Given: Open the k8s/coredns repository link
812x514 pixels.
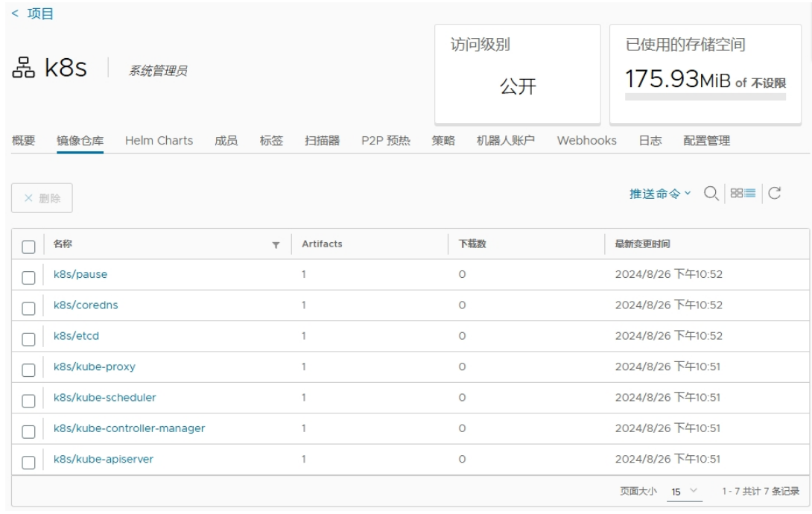Looking at the screenshot, I should pyautogui.click(x=86, y=305).
